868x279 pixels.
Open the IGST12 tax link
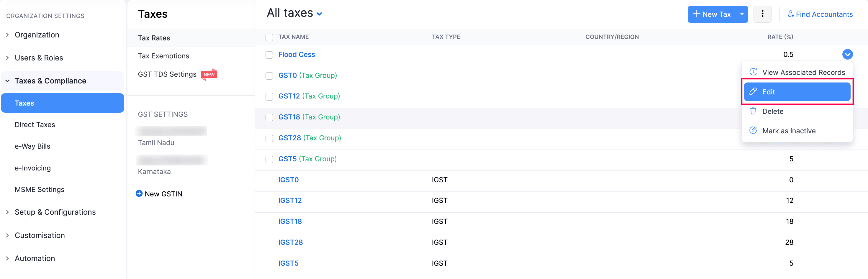290,201
